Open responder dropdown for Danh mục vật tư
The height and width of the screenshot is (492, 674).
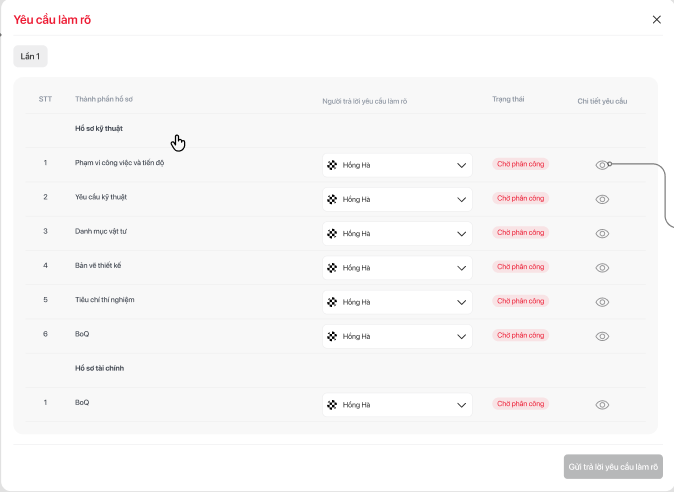coord(397,233)
